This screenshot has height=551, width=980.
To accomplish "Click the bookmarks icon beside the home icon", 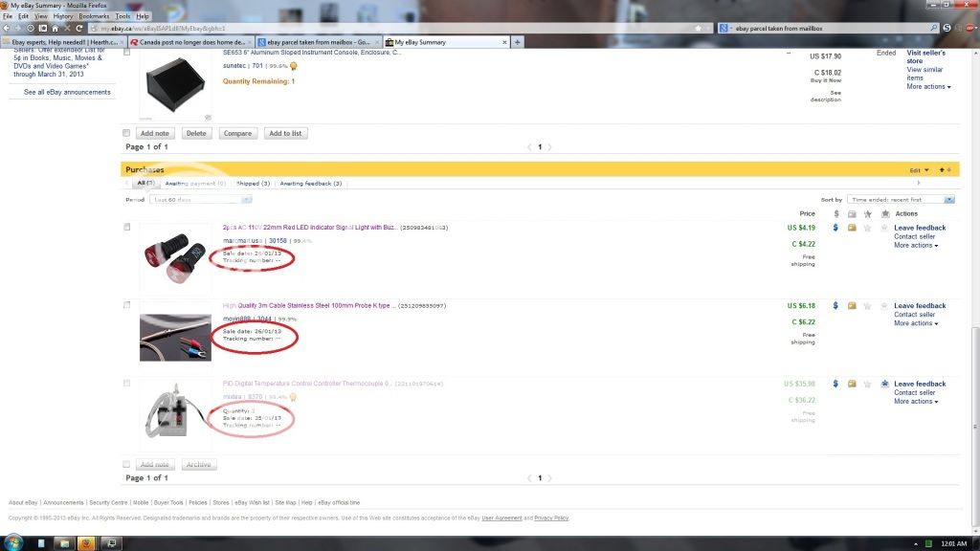I will click(x=42, y=28).
